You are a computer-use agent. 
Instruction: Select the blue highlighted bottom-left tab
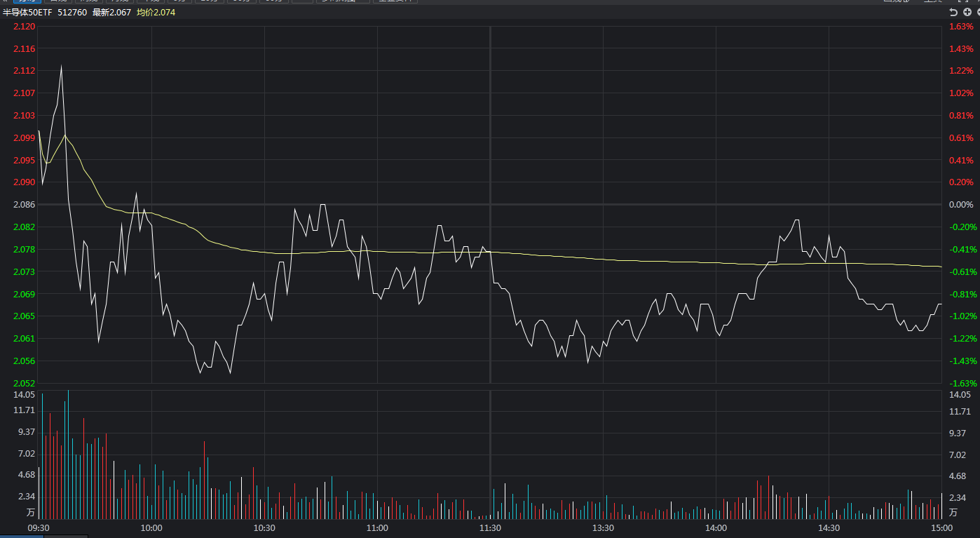pos(21,536)
